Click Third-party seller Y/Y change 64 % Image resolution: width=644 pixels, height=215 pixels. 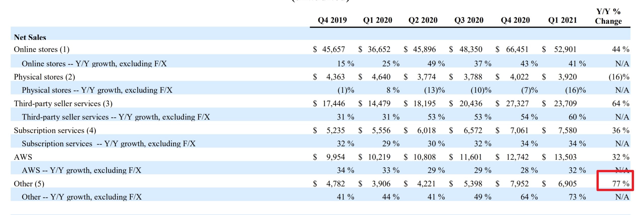tap(621, 104)
